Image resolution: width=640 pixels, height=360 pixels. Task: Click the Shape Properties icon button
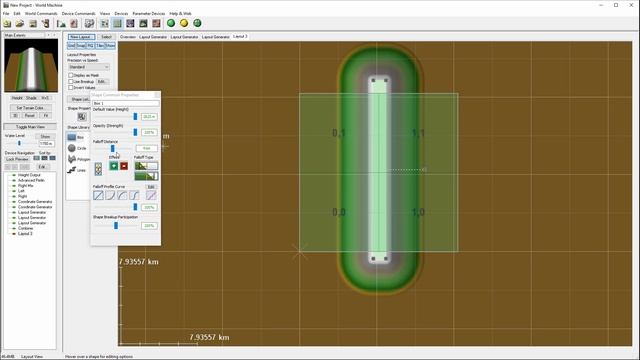[x=82, y=117]
